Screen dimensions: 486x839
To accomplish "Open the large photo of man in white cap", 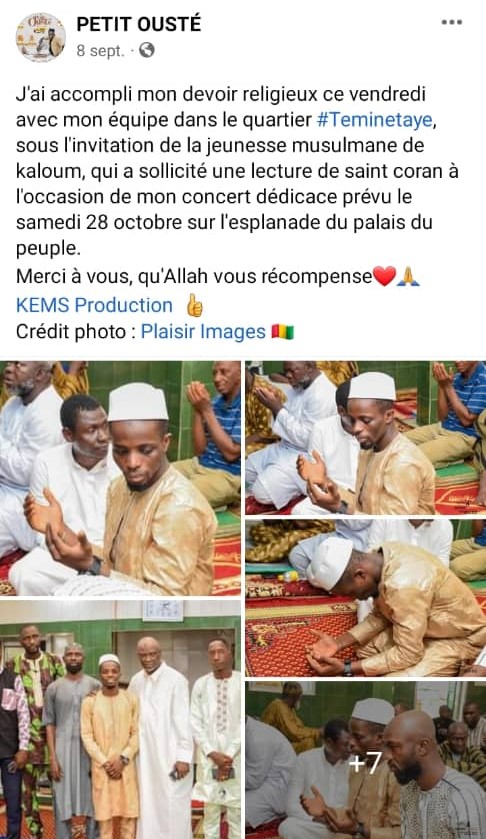I will [x=120, y=478].
